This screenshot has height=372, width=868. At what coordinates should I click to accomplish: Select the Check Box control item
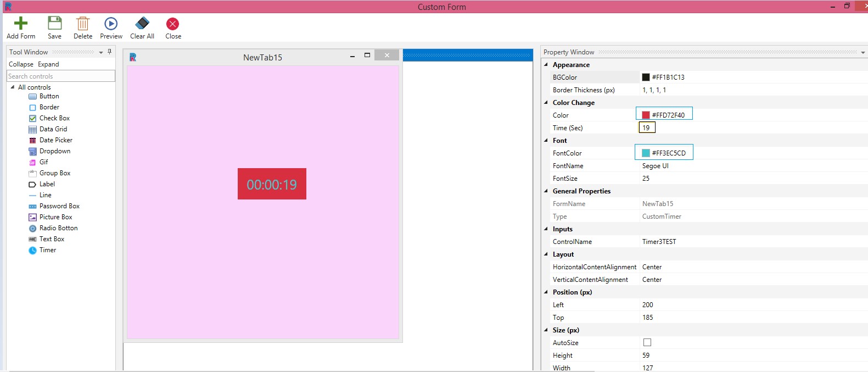[54, 118]
